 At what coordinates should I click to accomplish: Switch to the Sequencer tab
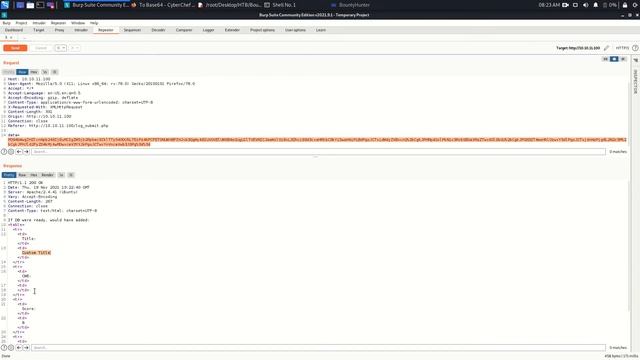pyautogui.click(x=132, y=30)
